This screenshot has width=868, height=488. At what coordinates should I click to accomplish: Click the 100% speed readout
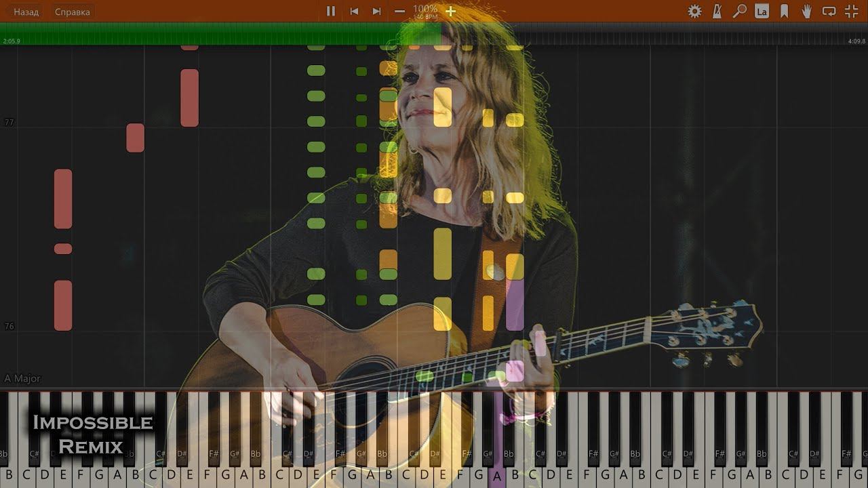(425, 8)
